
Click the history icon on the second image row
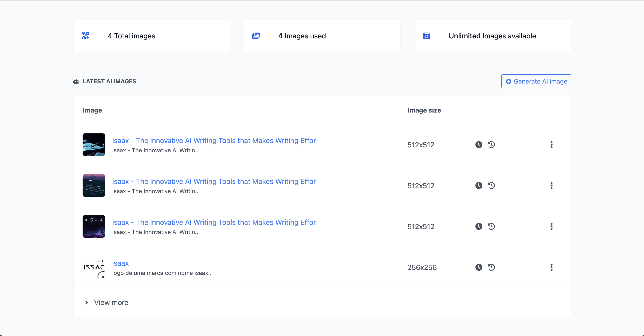pos(491,185)
